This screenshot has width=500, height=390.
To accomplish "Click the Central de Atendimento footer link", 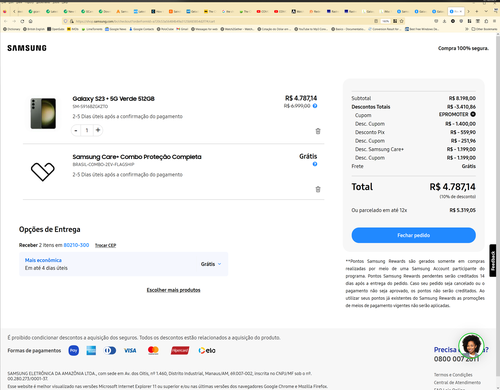I will coord(457,382).
